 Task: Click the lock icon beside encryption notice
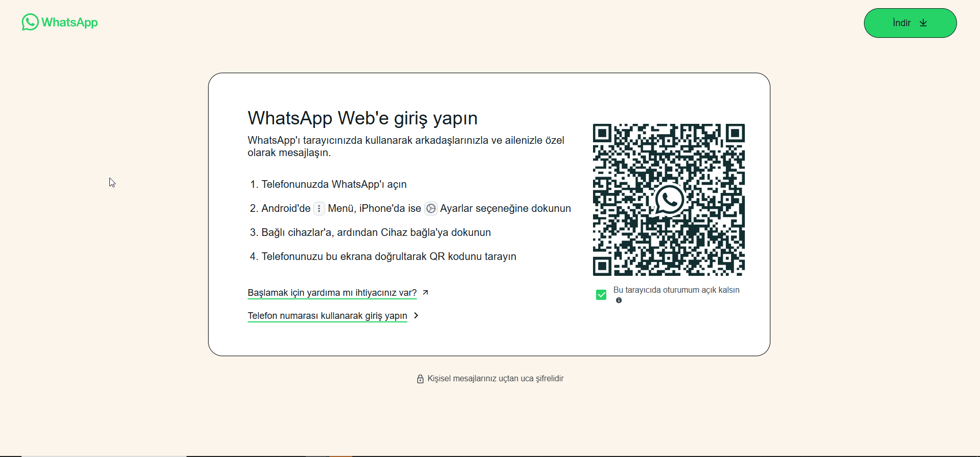[420, 379]
